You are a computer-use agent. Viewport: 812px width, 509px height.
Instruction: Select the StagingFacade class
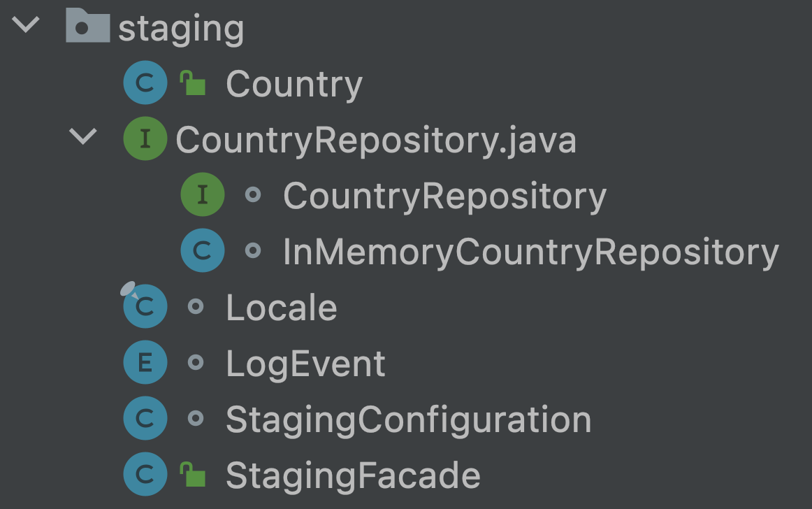(x=353, y=476)
